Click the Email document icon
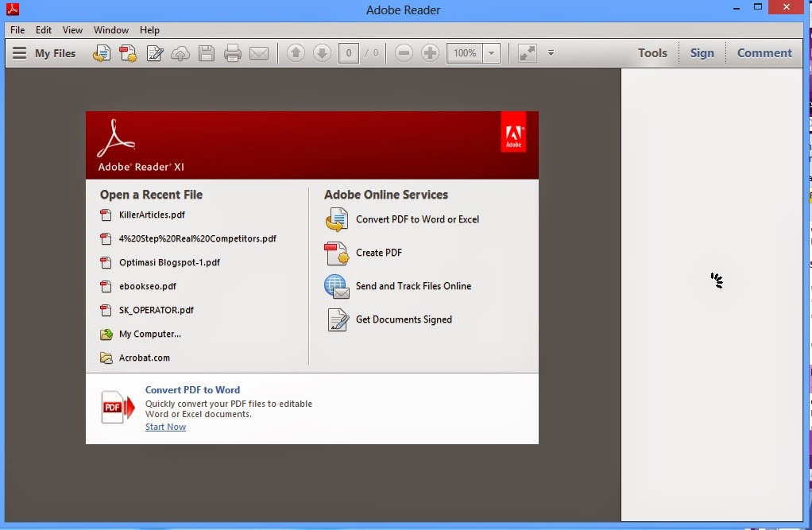The image size is (812, 530). tap(257, 52)
